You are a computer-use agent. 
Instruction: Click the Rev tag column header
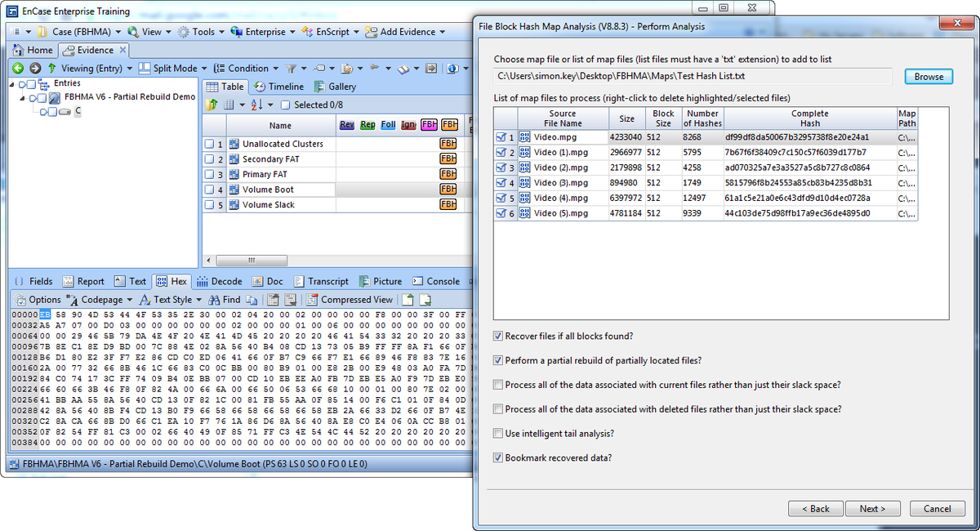coord(346,125)
